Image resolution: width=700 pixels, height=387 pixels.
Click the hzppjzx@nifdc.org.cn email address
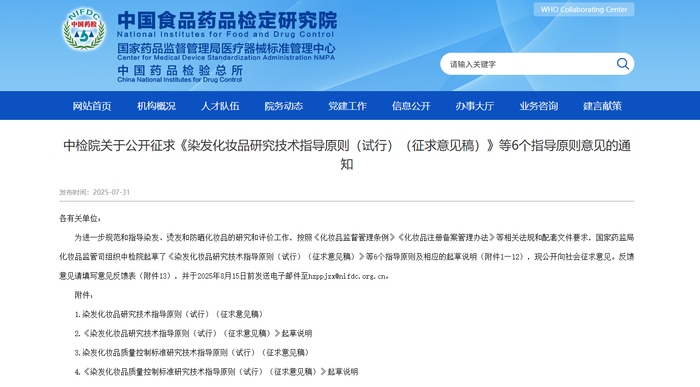pos(348,276)
